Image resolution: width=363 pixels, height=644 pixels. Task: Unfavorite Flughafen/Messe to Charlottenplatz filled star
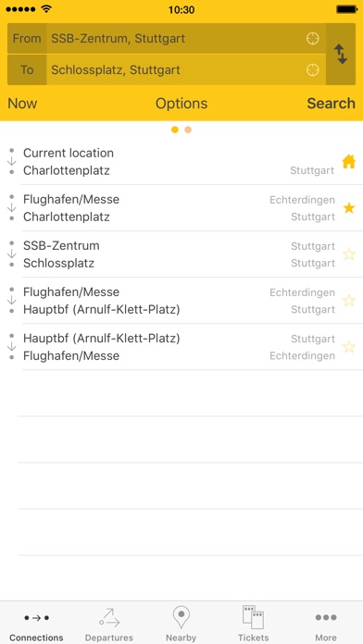tap(349, 208)
